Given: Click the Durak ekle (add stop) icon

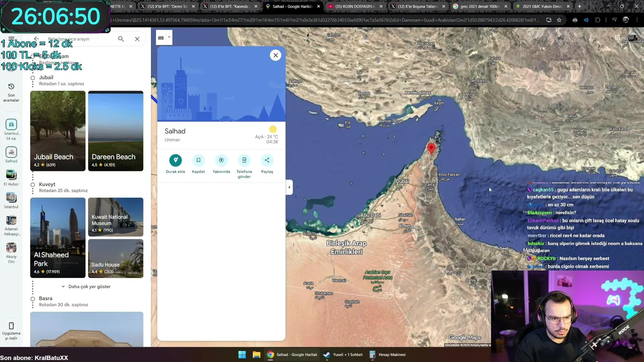Looking at the screenshot, I should point(176,160).
